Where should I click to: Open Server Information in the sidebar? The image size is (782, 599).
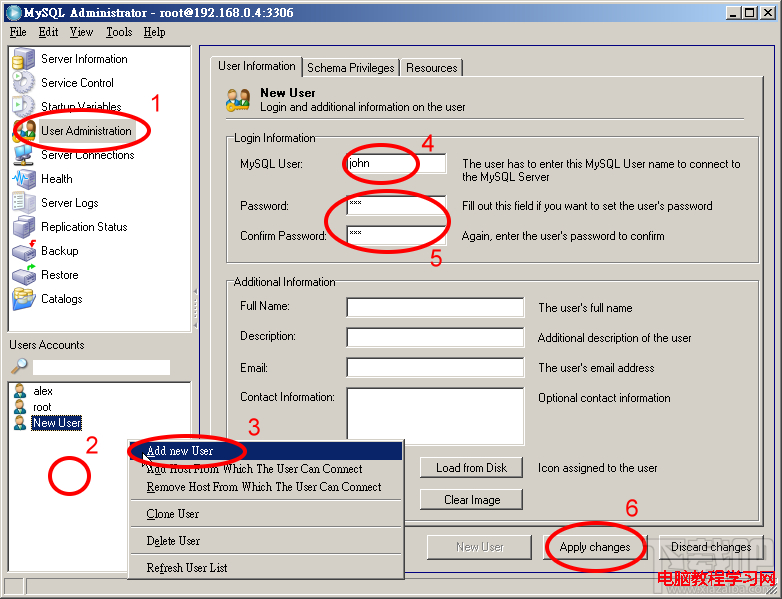pyautogui.click(x=84, y=59)
